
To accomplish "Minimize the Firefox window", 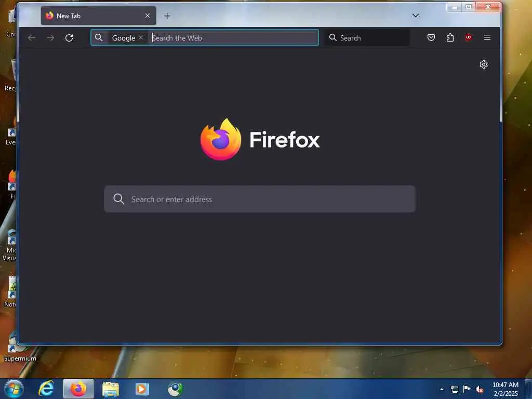I will point(455,7).
